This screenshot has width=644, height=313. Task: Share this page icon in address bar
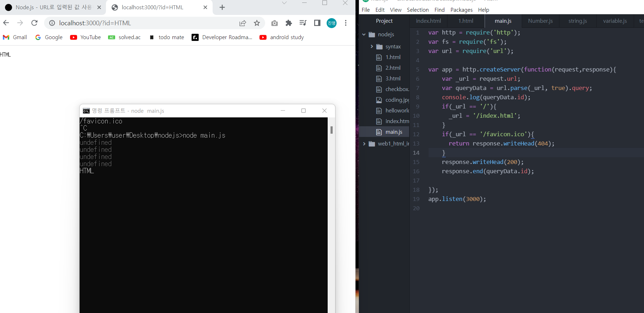(243, 23)
